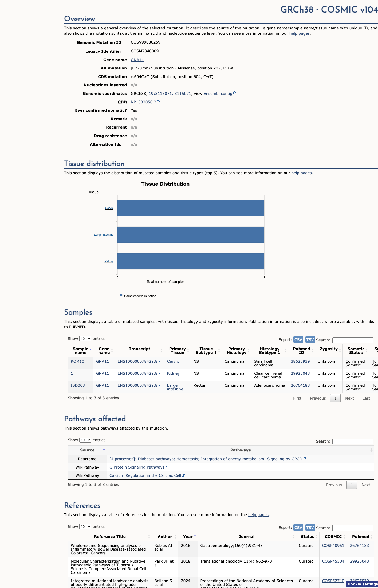Export References table as CSV
This screenshot has height=588, width=378.
pos(298,528)
